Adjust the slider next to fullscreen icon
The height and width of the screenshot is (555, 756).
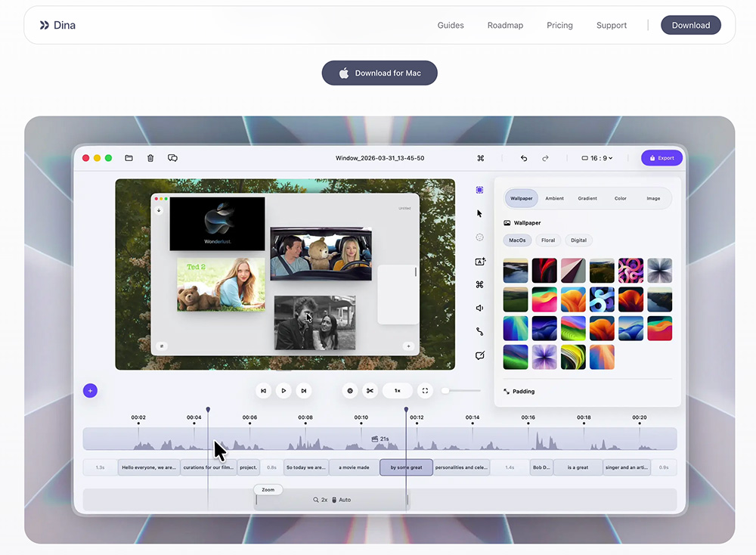click(462, 391)
